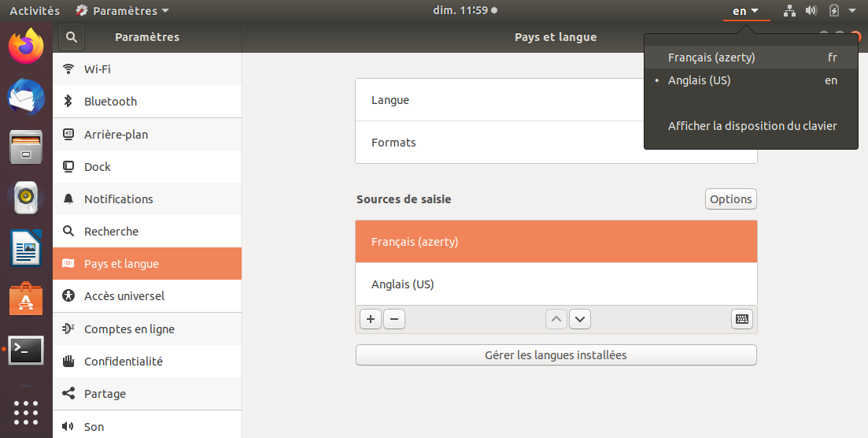Click Gérer les langues installées button
The image size is (868, 438).
[x=556, y=355]
